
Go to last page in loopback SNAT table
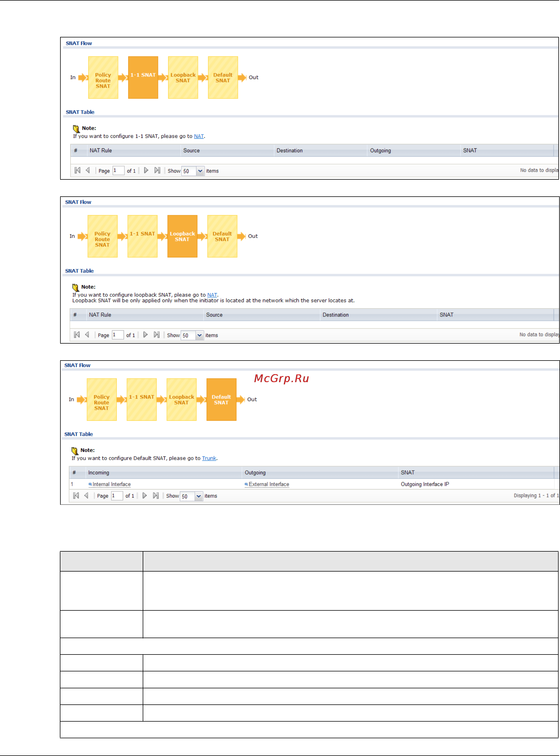(157, 334)
